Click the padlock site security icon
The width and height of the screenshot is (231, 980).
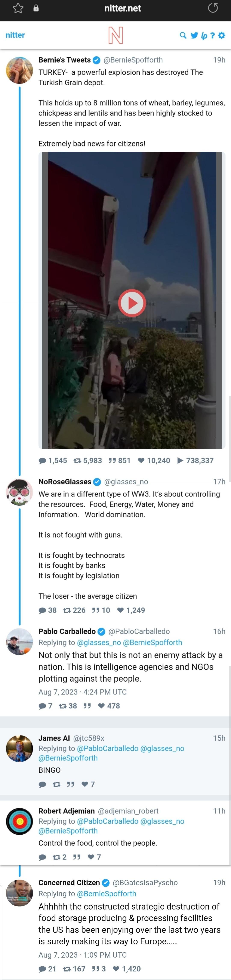(36, 8)
